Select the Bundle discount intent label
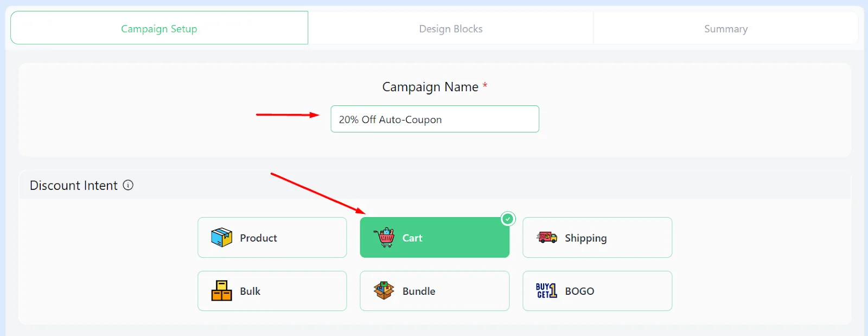The width and height of the screenshot is (868, 336). coord(419,291)
